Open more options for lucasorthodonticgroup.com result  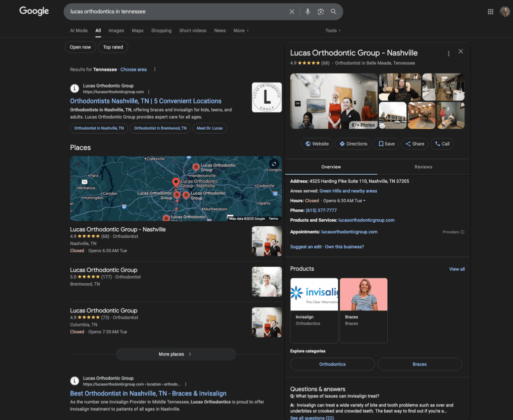(148, 92)
